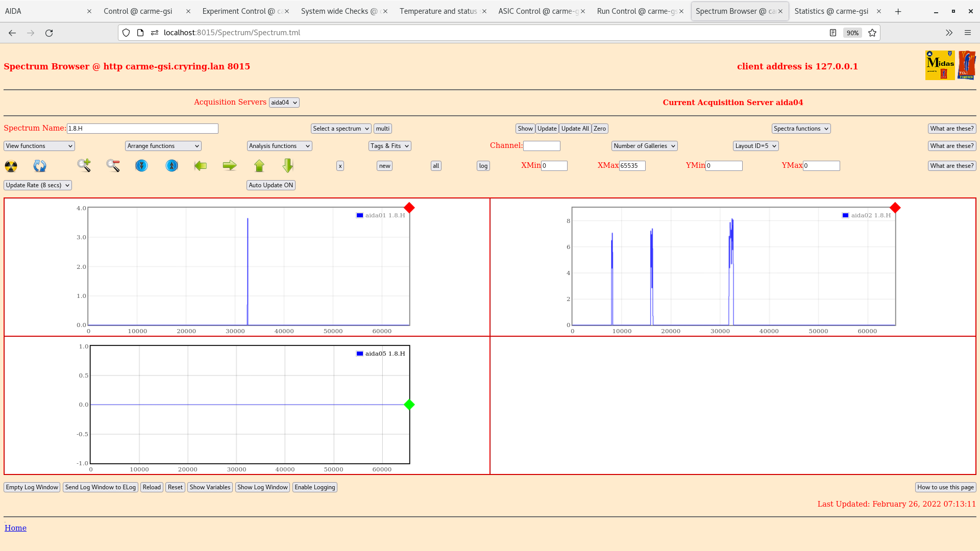Open the Select a spectrum dropdown

341,129
